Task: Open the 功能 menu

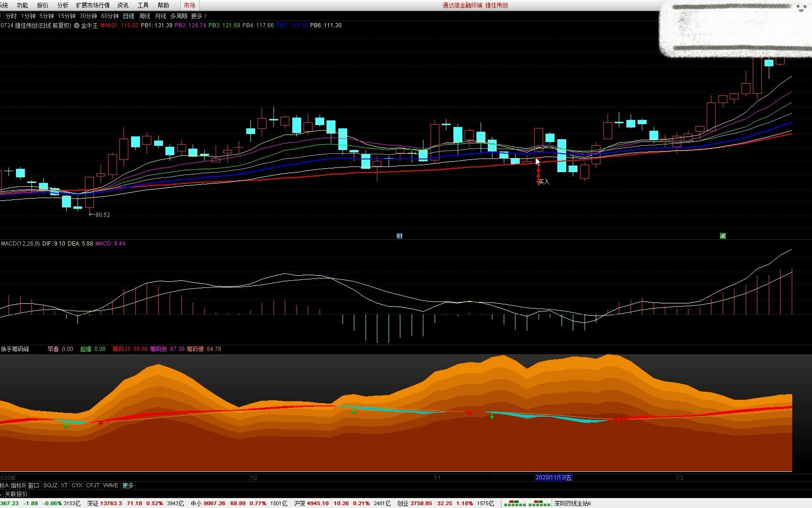Action: pos(22,5)
